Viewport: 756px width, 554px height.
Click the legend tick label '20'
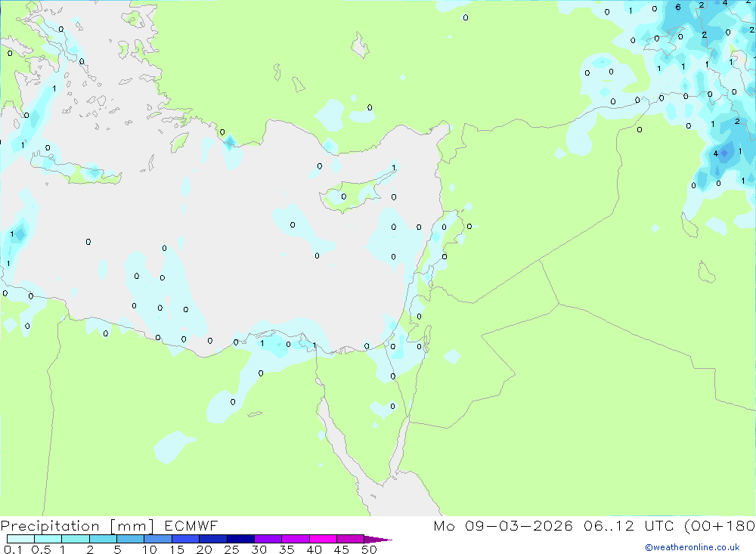pyautogui.click(x=204, y=549)
